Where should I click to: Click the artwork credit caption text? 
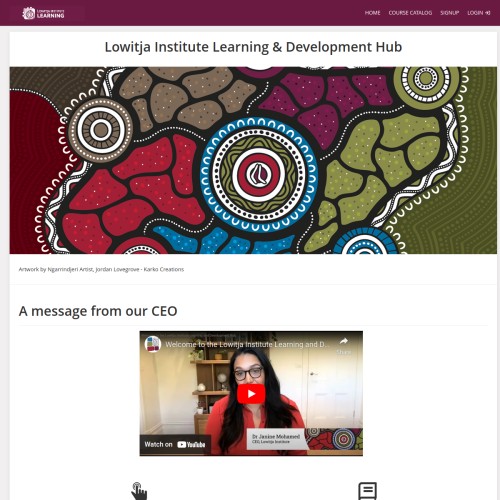tap(101, 269)
